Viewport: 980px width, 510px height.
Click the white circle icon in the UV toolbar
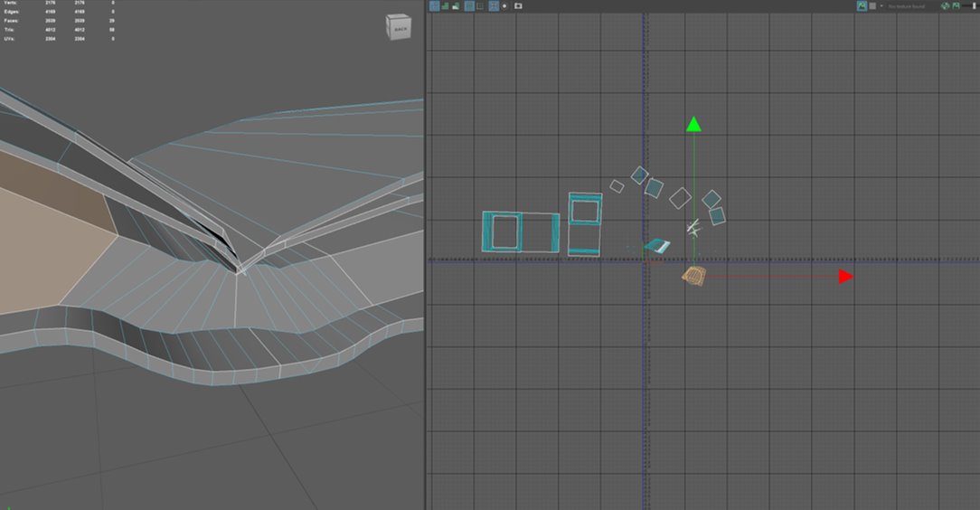504,5
